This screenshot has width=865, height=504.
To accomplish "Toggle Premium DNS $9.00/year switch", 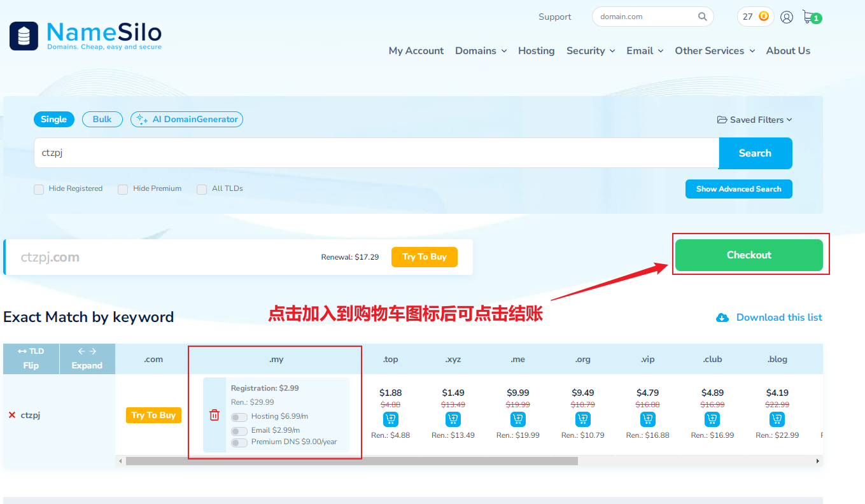I will pos(239,442).
